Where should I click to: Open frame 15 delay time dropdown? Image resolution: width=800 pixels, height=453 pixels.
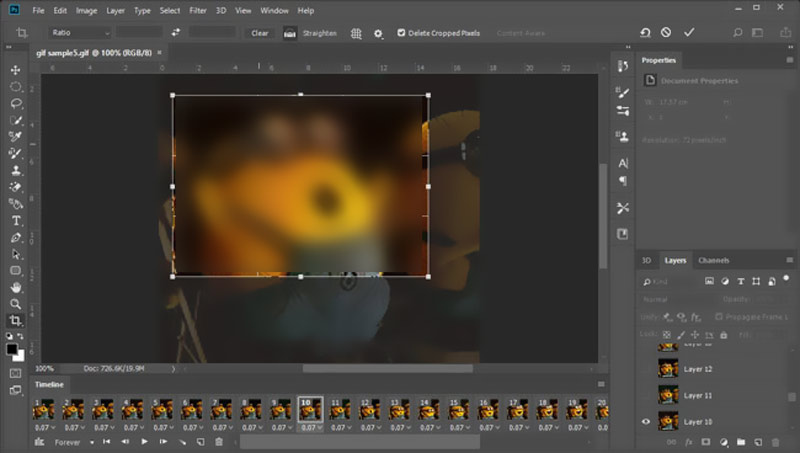coord(459,427)
